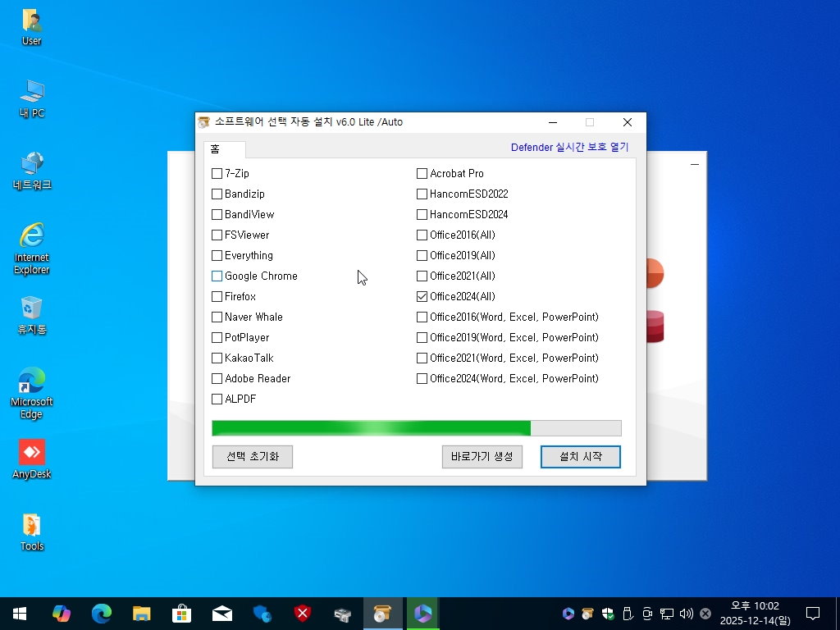This screenshot has width=840, height=630.
Task: Enable the BandiView checkbox
Action: point(217,214)
